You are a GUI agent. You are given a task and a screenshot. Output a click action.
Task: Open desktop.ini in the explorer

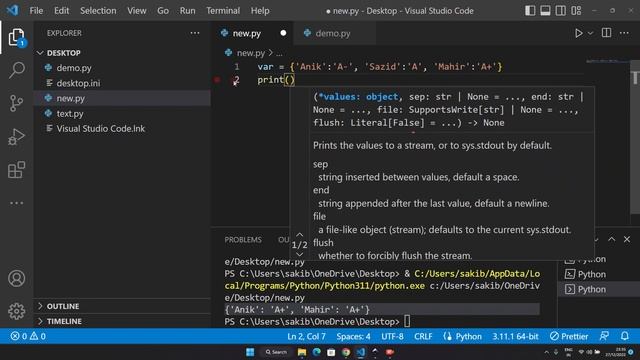point(122,83)
